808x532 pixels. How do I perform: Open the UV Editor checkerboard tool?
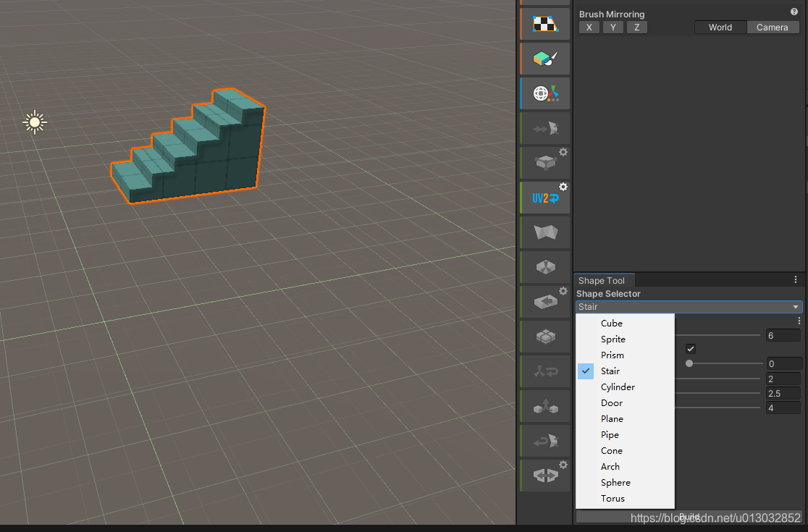(545, 24)
